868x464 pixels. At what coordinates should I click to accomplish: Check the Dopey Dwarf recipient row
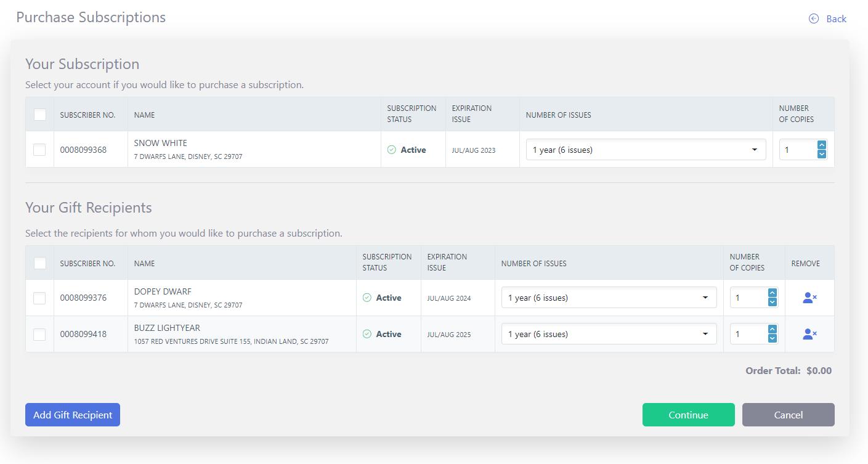tap(39, 298)
